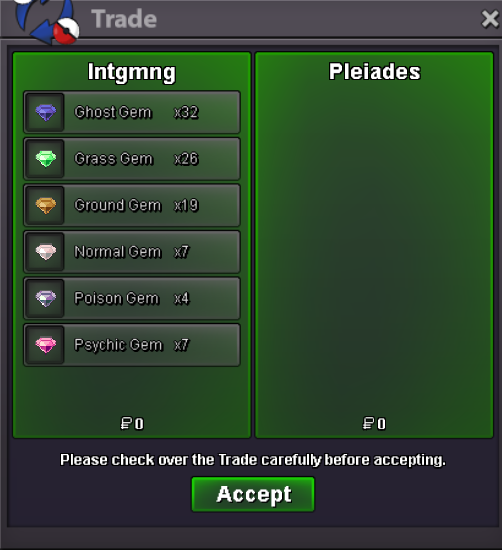Click the Intgmng player name header
This screenshot has height=550, width=502.
[132, 72]
